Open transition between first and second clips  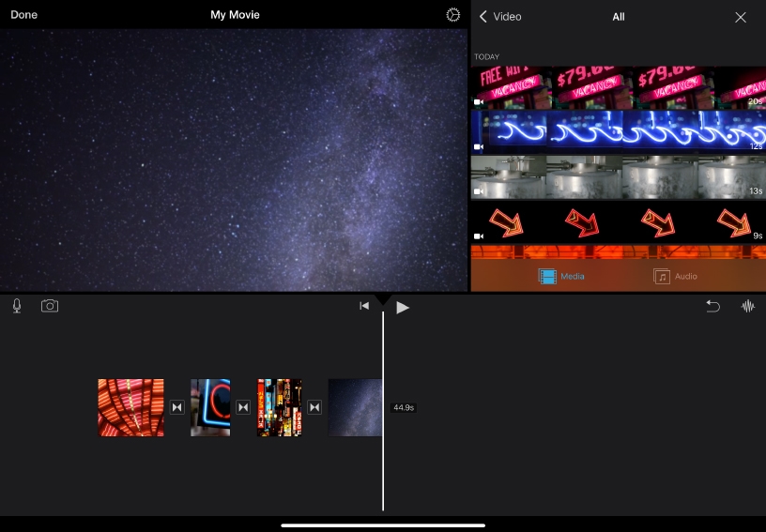[x=176, y=407]
